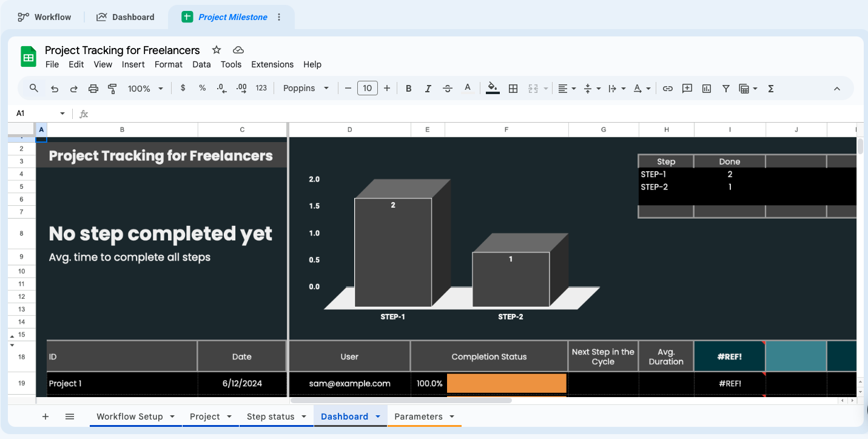
Task: Click the search menus magnifier icon
Action: [34, 88]
